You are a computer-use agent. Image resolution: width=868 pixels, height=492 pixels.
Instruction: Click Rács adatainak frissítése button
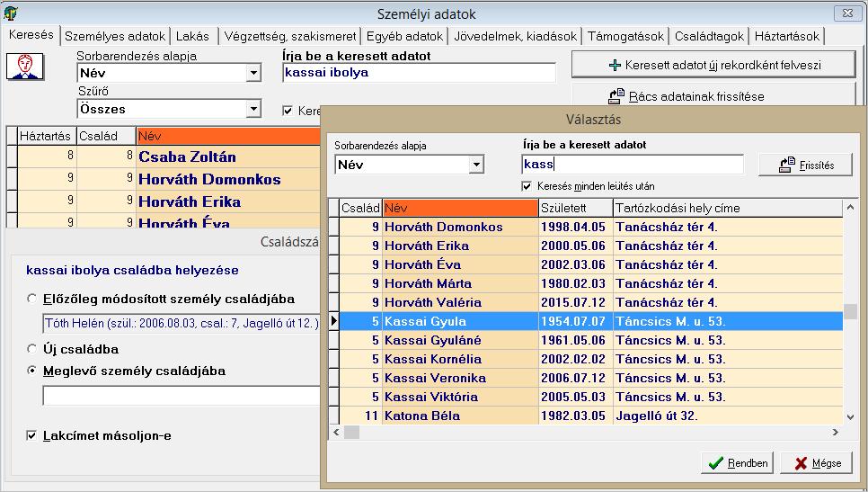tap(714, 96)
